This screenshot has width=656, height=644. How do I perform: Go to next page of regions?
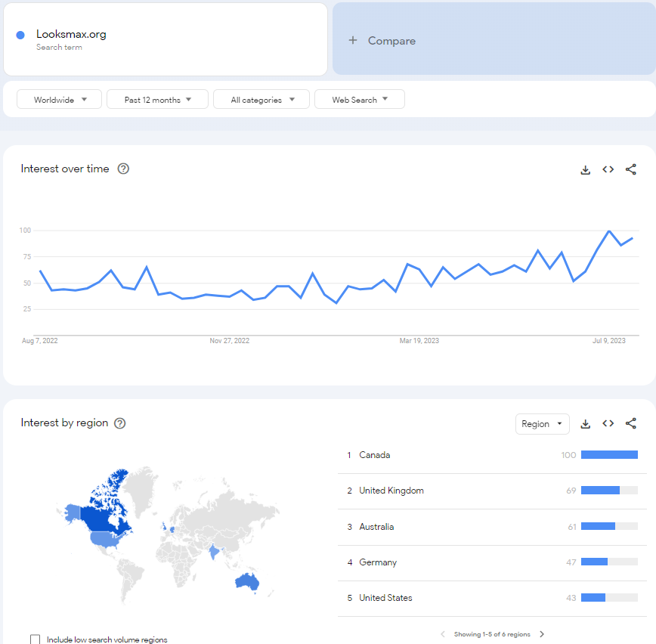542,634
